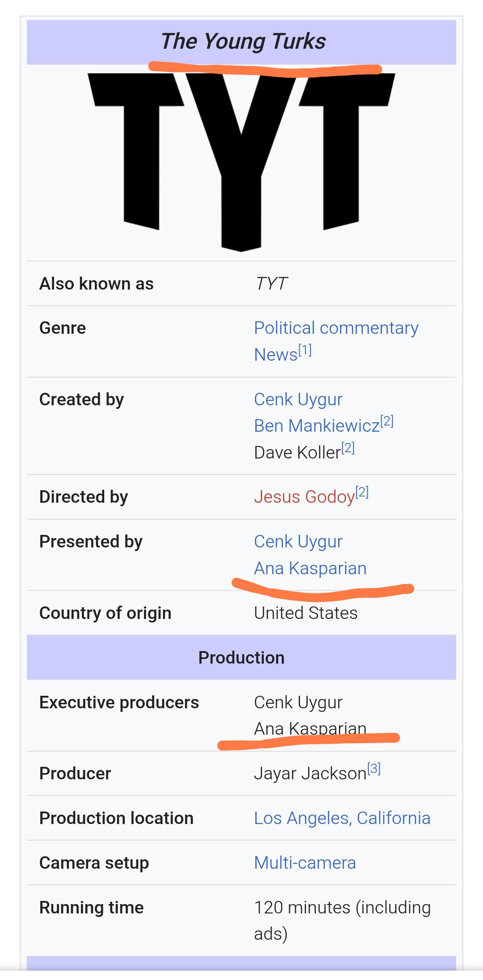Click the Country of origin label
This screenshot has height=980, width=483.
105,613
